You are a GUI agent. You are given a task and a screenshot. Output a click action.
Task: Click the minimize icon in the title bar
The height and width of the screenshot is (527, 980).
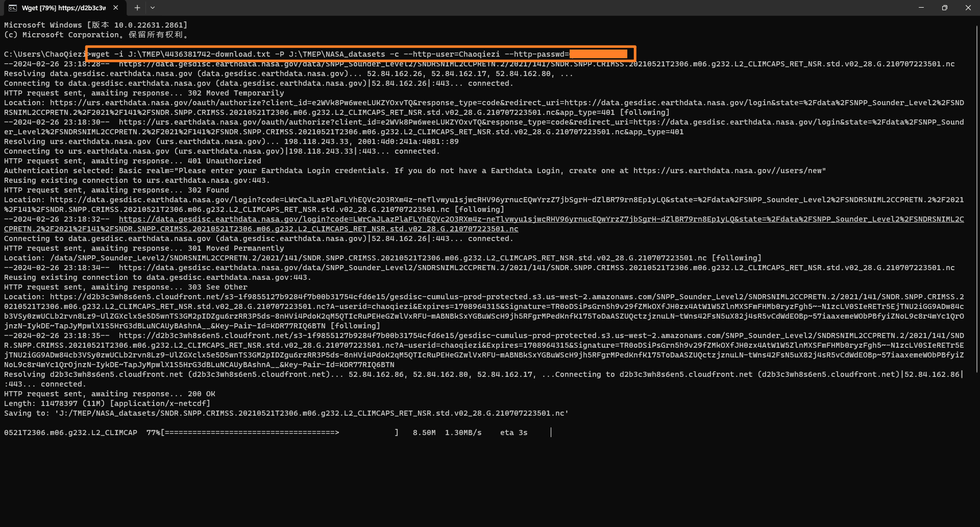921,8
